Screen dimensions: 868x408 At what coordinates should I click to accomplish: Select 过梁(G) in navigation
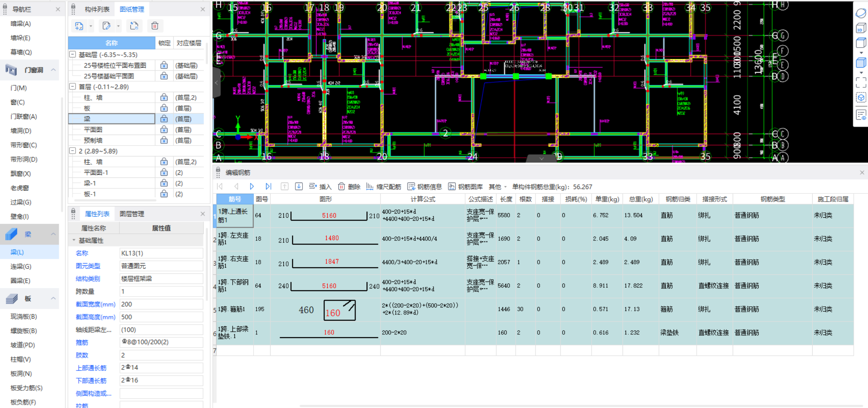point(21,202)
